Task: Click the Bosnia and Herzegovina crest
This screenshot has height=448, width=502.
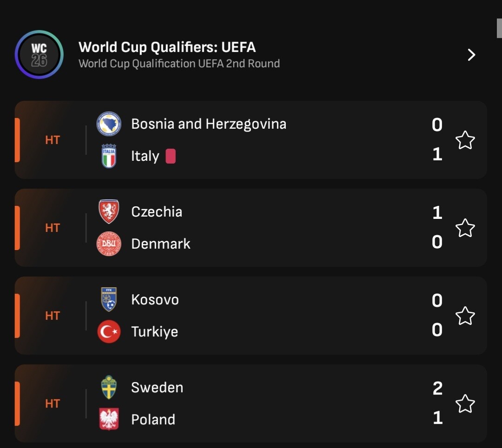Action: point(109,124)
